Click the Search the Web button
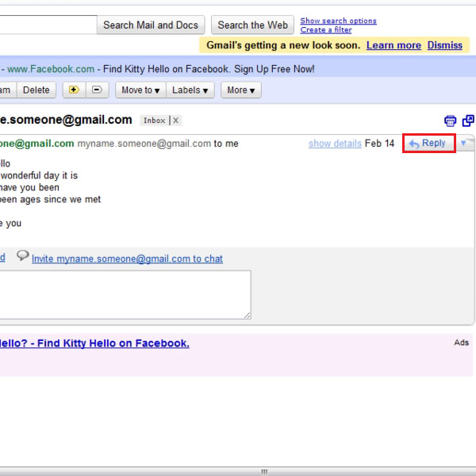The width and height of the screenshot is (476, 476). (x=252, y=25)
